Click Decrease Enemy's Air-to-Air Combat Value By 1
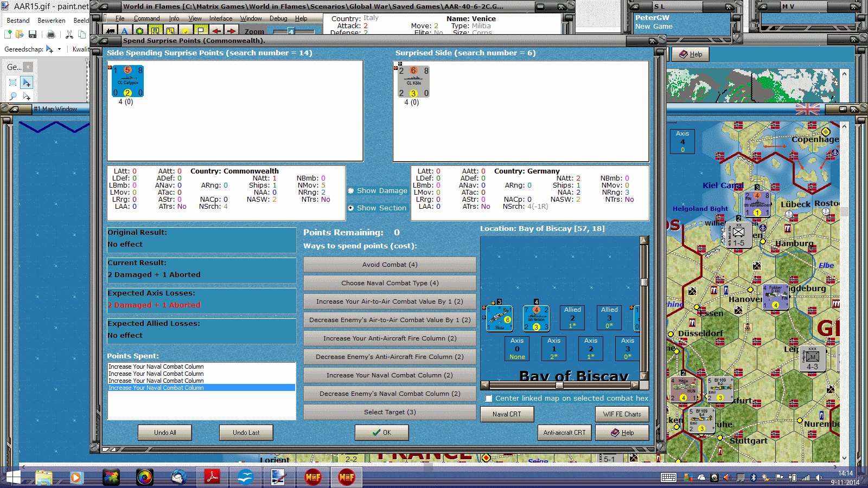Image resolution: width=868 pixels, height=488 pixels. click(390, 320)
